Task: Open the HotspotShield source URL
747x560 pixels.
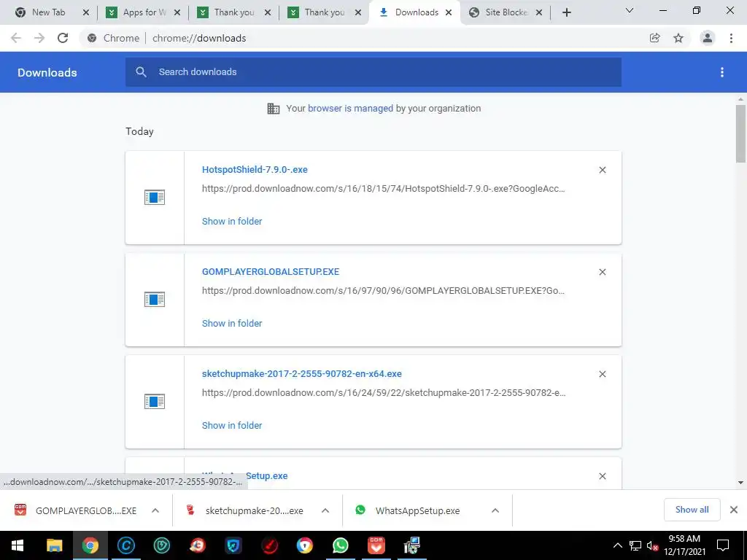Action: point(384,189)
